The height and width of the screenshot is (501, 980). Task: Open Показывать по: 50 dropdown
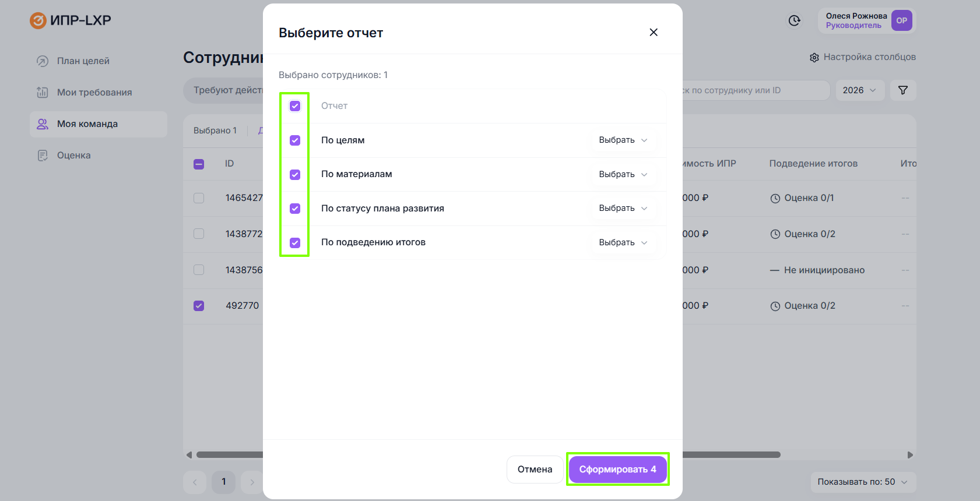(863, 482)
